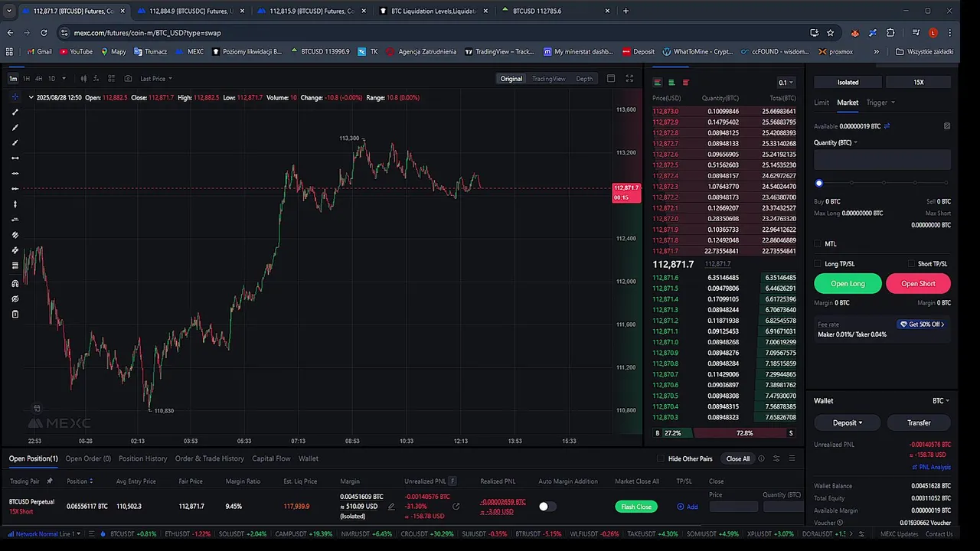Switch to TradingView chart tab

pos(548,79)
